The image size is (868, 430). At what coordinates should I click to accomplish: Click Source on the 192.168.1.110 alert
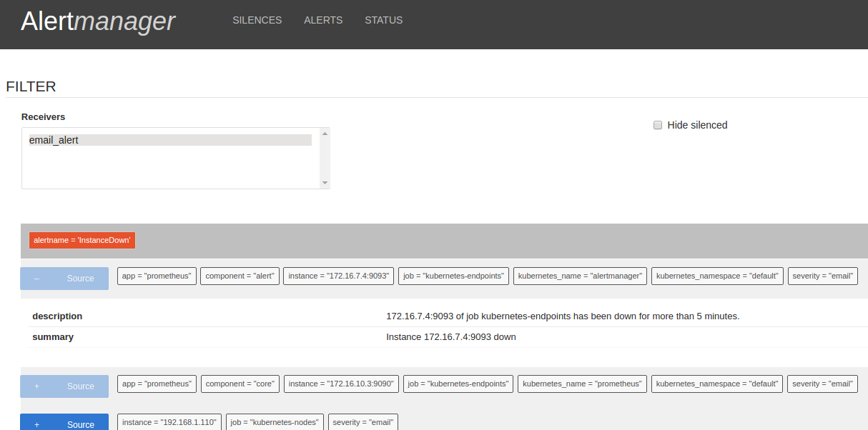pos(80,424)
